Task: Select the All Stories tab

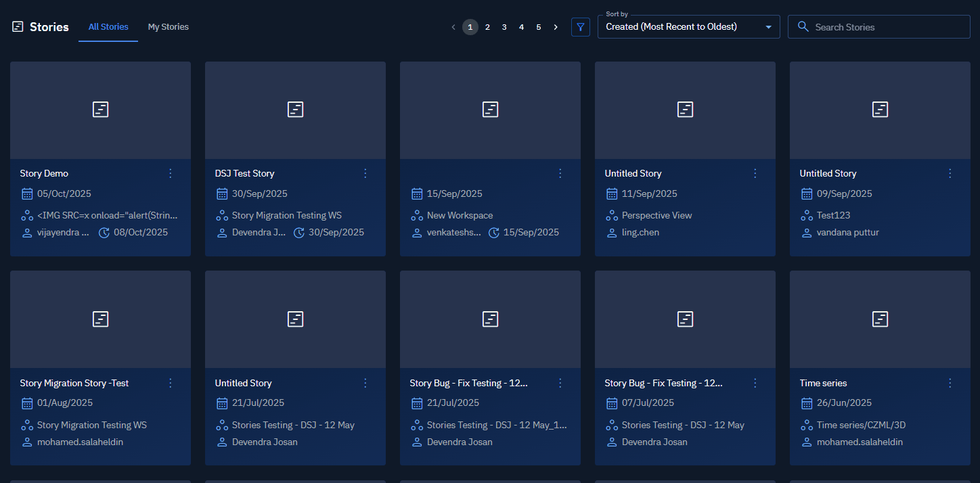Action: [x=108, y=27]
